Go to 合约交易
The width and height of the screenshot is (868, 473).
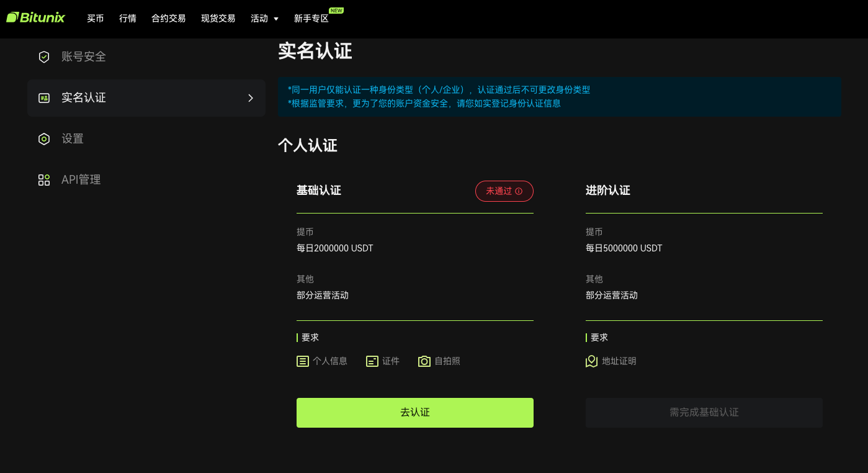169,19
